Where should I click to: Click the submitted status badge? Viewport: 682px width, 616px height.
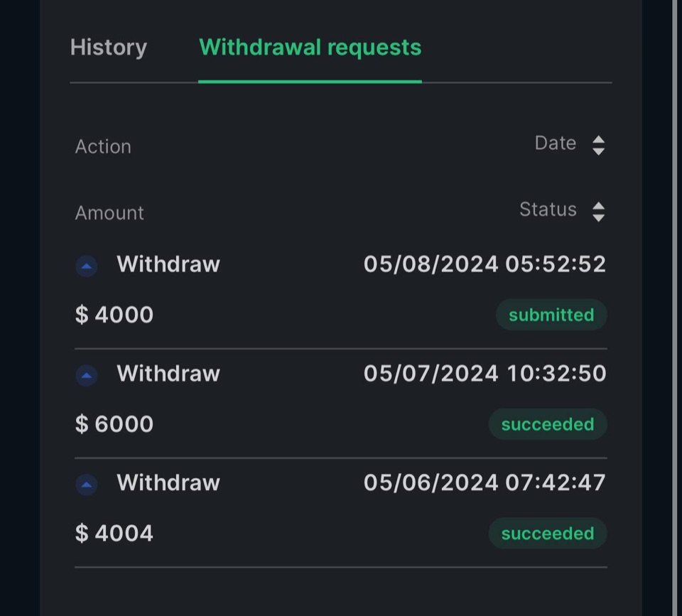pyautogui.click(x=551, y=315)
